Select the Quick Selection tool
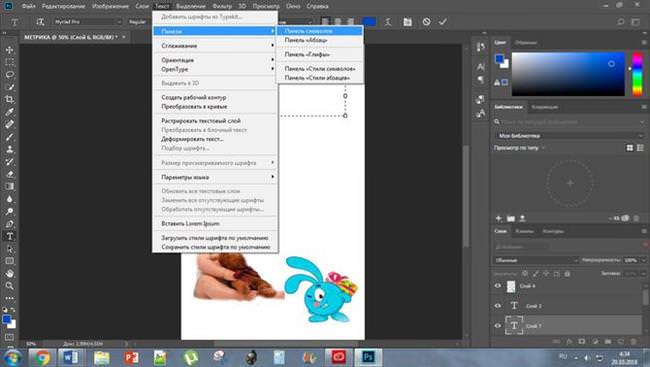Screen dimensions: 650x367 click(10, 87)
